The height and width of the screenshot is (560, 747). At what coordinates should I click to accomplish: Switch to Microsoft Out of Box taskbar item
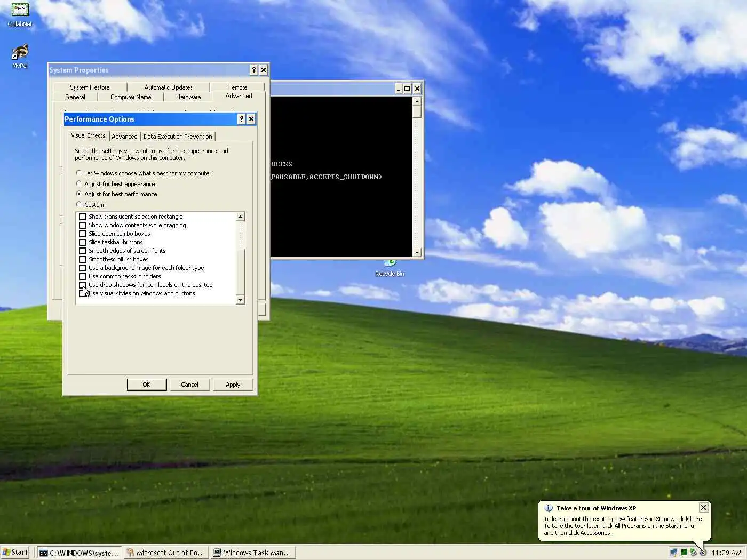tap(166, 553)
